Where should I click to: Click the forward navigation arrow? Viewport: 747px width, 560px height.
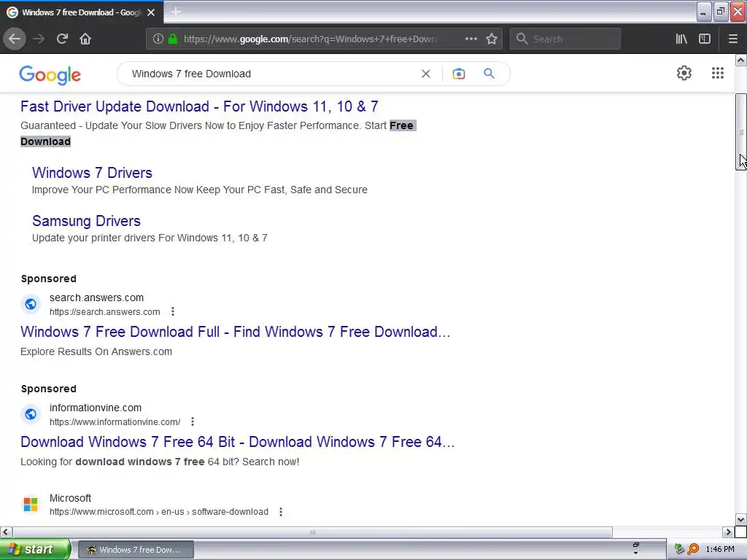[x=39, y=39]
